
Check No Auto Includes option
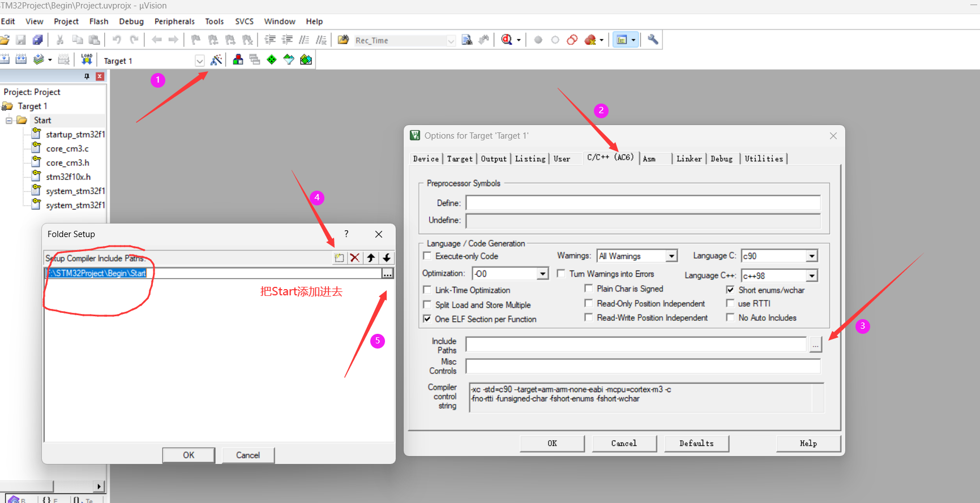click(730, 317)
